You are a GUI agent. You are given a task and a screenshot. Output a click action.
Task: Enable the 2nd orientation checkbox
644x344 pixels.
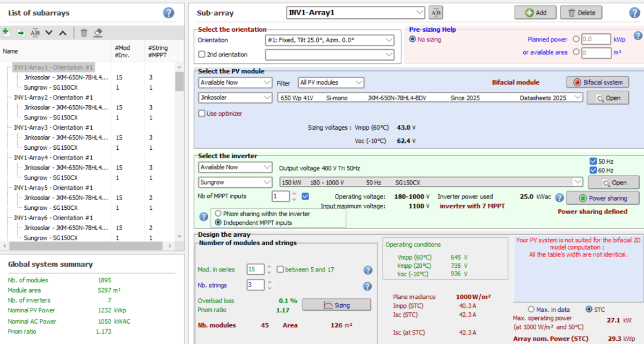pyautogui.click(x=202, y=54)
